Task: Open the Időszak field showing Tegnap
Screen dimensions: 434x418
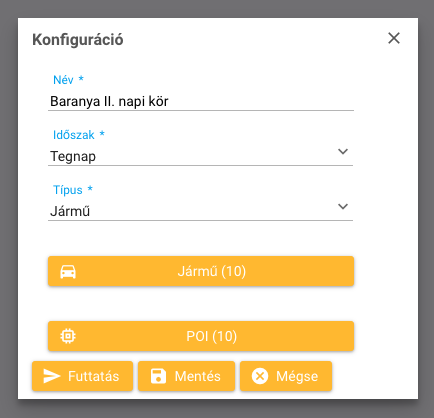Action: pyautogui.click(x=200, y=156)
